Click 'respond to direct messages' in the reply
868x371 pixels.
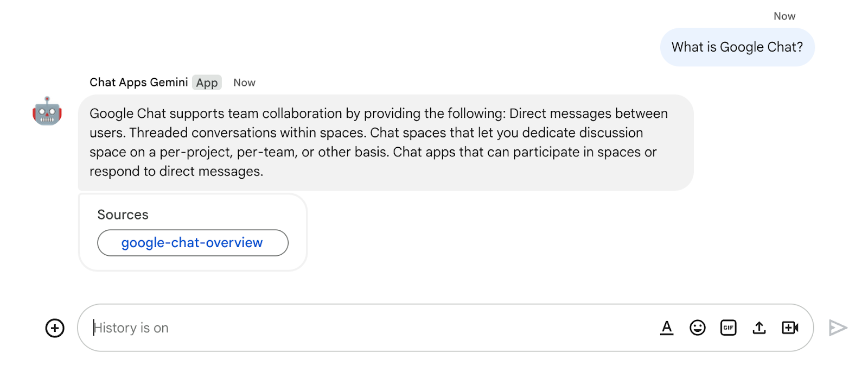176,172
